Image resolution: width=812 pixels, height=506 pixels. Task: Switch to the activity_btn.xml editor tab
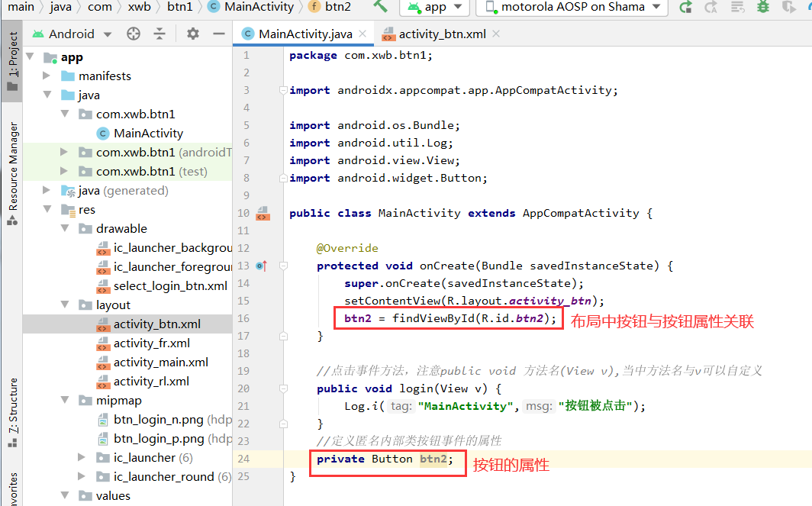click(x=440, y=34)
